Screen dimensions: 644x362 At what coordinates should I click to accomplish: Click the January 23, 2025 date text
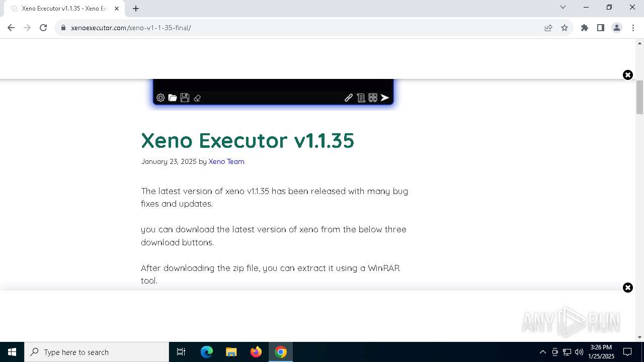coord(169,161)
